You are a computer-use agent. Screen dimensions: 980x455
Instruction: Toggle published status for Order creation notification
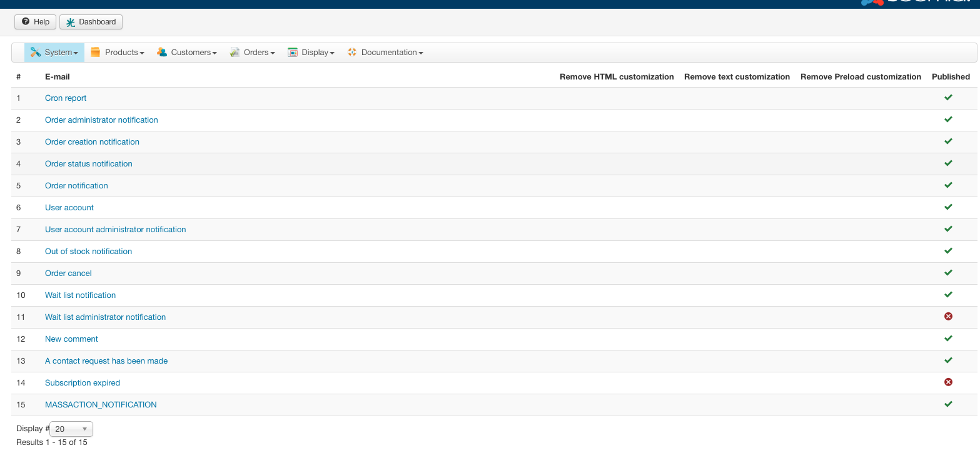(x=948, y=141)
